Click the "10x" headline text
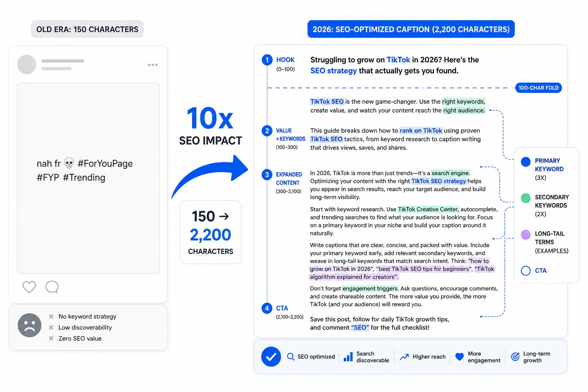588x392 pixels. tap(210, 118)
